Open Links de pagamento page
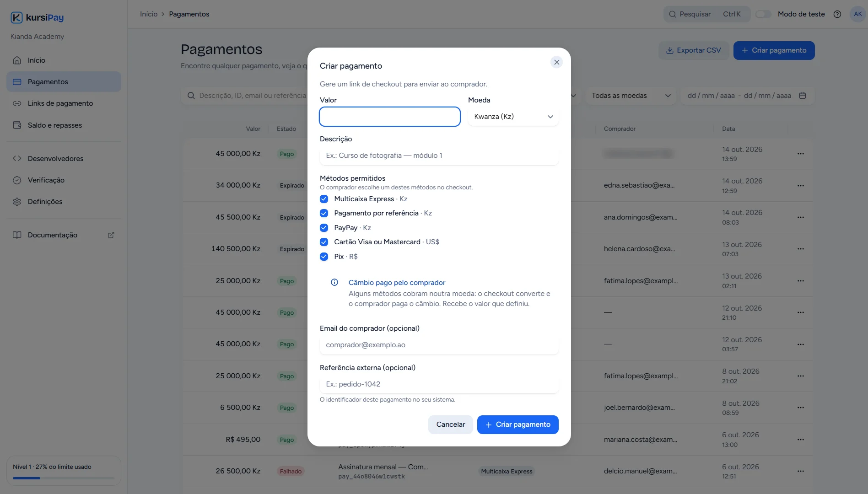868x494 pixels. click(x=64, y=103)
